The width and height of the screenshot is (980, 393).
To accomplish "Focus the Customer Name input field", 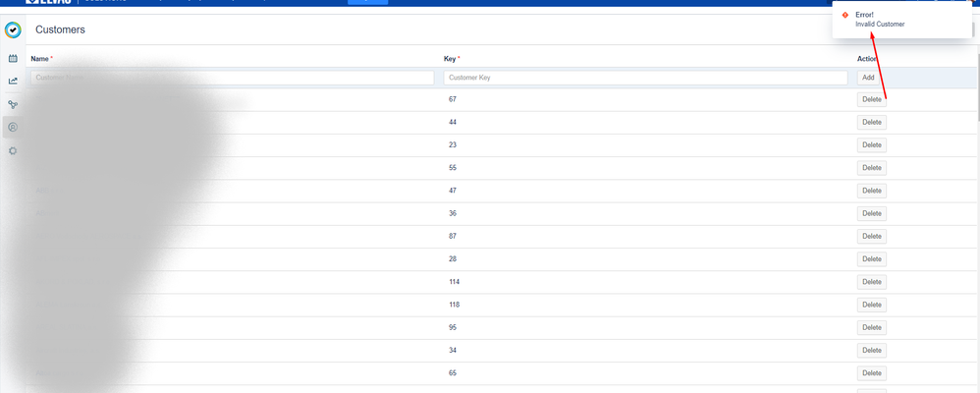I will 233,78.
